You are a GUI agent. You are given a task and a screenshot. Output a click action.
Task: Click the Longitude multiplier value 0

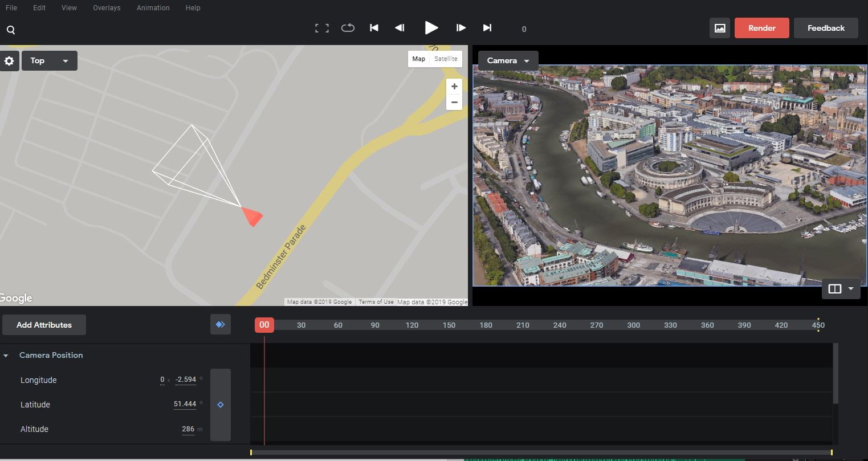tap(162, 380)
